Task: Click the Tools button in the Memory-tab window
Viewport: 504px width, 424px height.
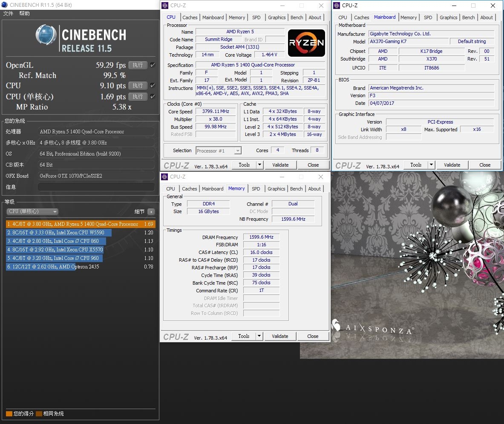Action: click(x=244, y=336)
